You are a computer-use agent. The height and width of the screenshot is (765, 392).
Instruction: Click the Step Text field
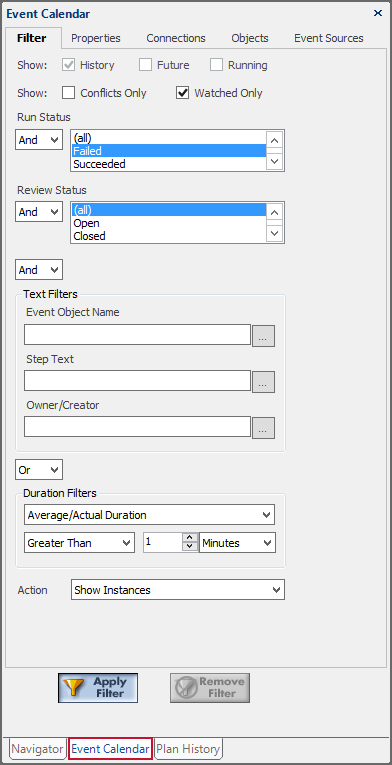point(137,381)
